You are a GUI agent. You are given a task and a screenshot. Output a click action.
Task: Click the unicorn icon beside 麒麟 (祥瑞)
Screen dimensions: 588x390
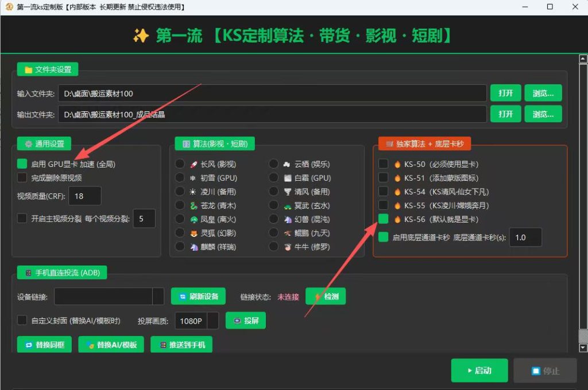pos(194,247)
